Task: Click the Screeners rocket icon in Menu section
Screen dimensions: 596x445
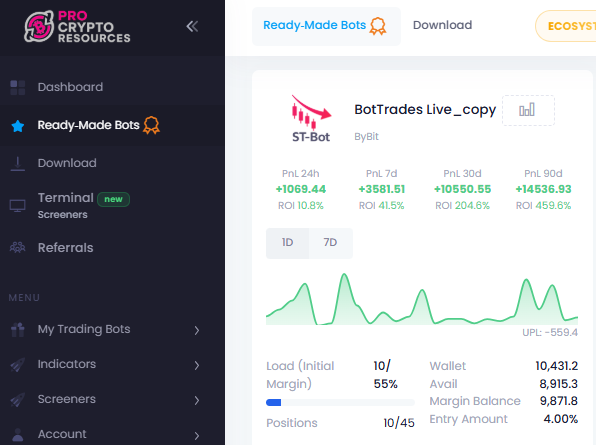Action: (17, 399)
